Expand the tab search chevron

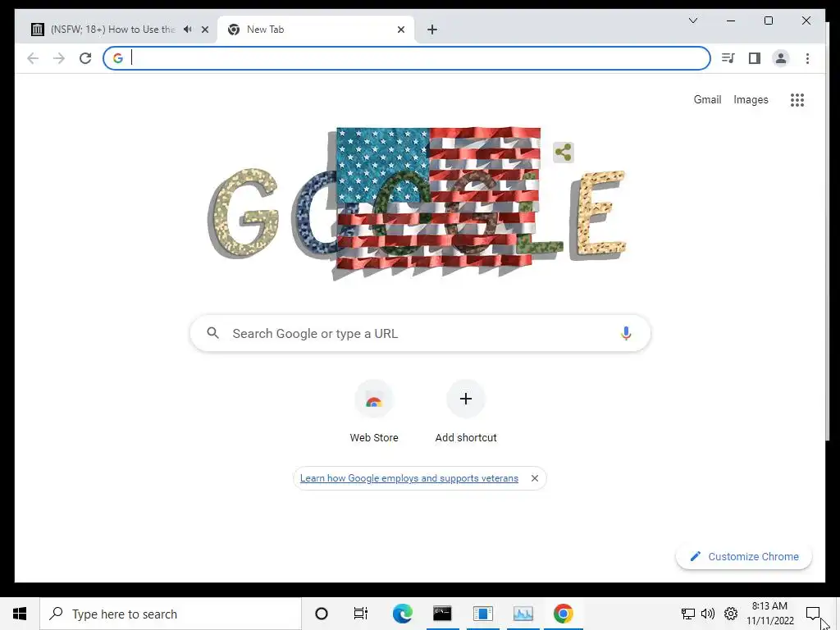[x=692, y=21]
